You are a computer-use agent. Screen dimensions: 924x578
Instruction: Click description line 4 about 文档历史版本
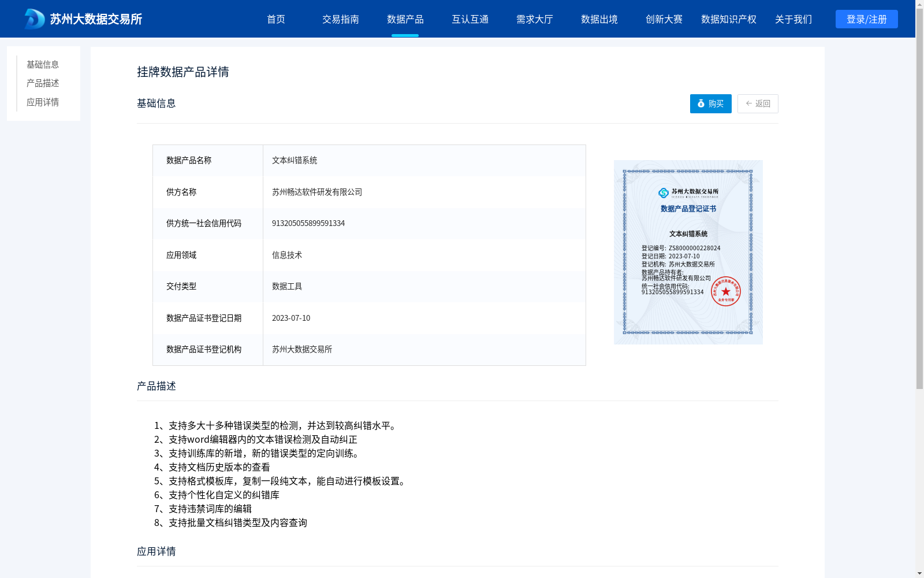[x=212, y=467]
